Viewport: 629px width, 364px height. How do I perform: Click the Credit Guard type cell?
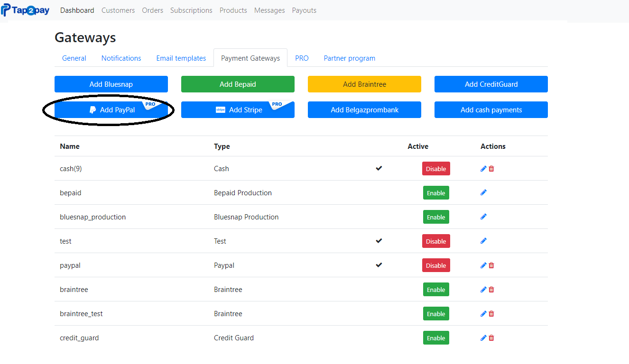coord(234,338)
